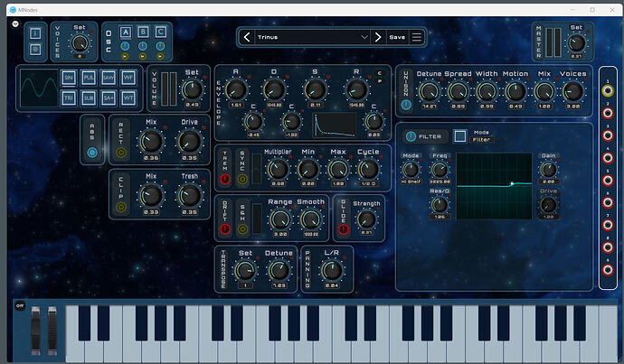This screenshot has height=364, width=624.
Task: Click the unison Detune knob
Action: click(429, 91)
